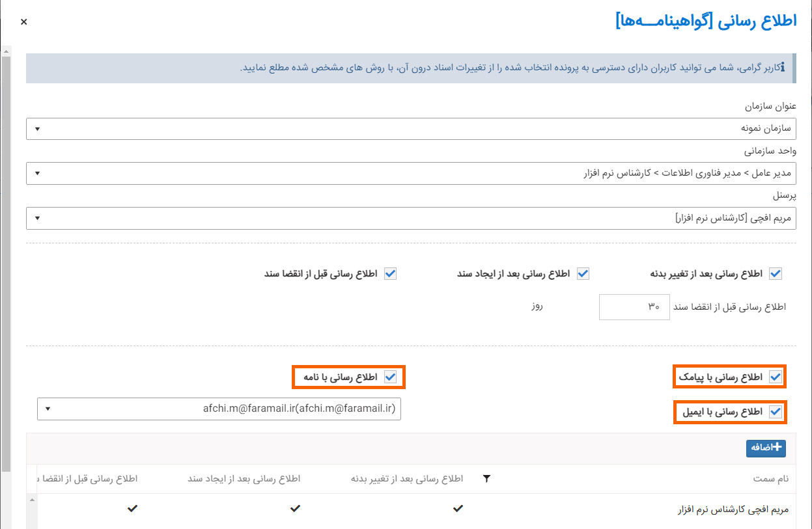The width and height of the screenshot is (812, 529).
Task: Enable the اطلاع رسانی با ایمیل checkbox
Action: [775, 411]
